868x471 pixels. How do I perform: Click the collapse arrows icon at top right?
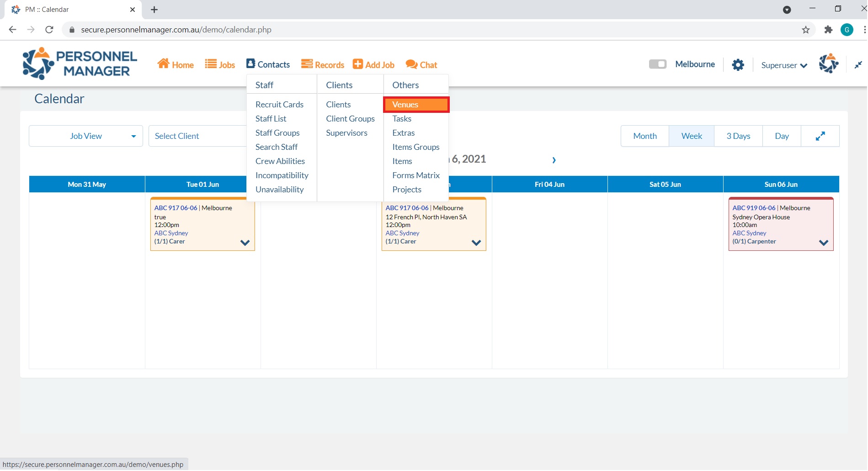coord(858,65)
